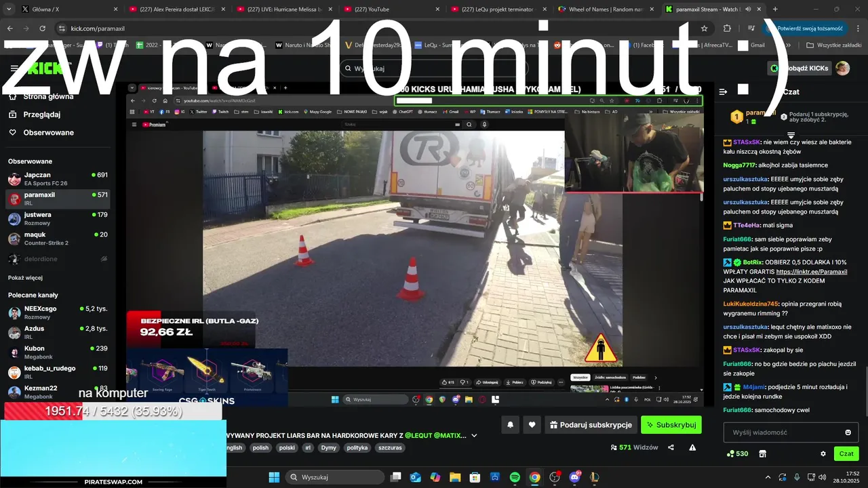The width and height of the screenshot is (868, 488).
Task: Go back in browser history
Action: click(9, 28)
